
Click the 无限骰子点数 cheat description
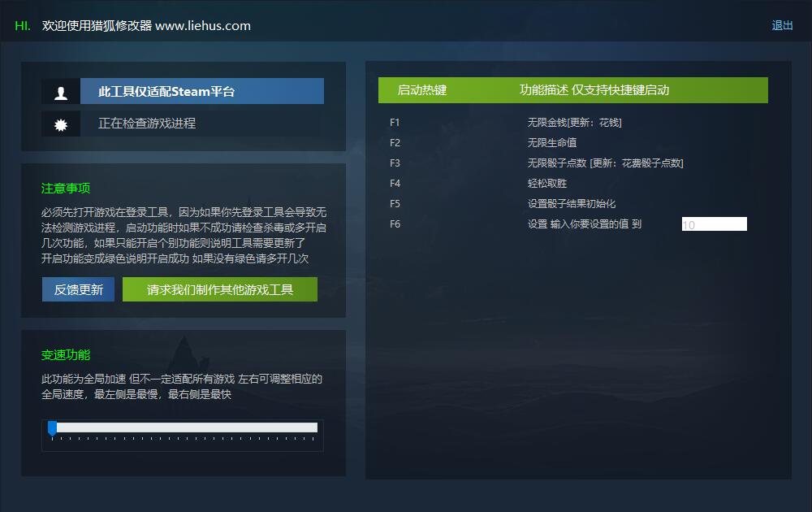pos(606,163)
